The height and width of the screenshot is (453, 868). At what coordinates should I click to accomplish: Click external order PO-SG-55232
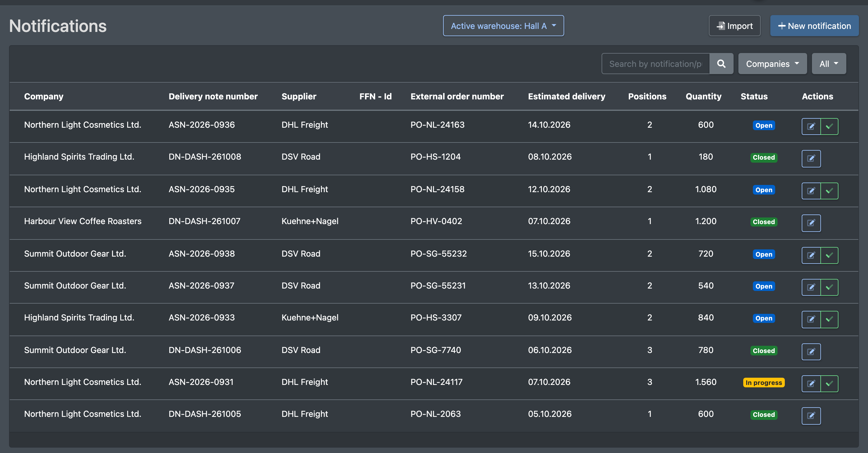pos(439,254)
